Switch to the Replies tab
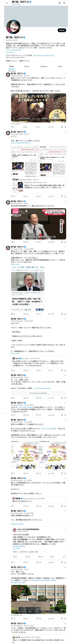 (27, 67)
